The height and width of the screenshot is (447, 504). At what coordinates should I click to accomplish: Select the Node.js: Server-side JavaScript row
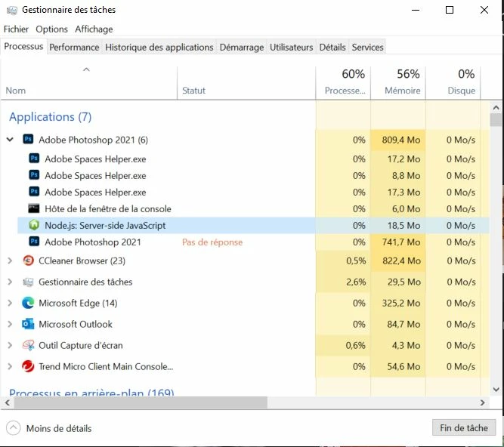pos(253,225)
